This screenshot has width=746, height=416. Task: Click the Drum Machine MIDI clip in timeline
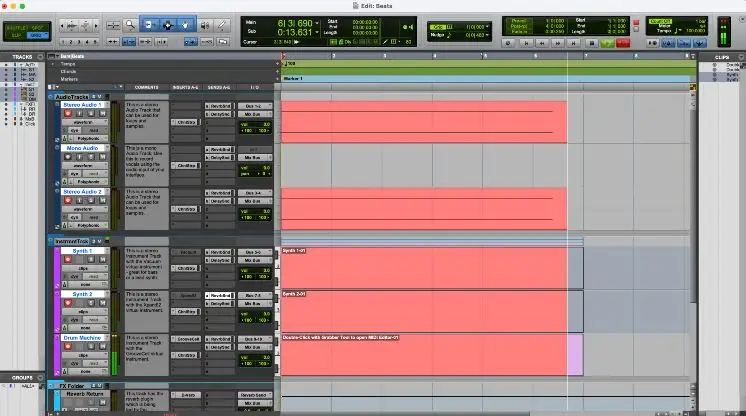[422, 356]
